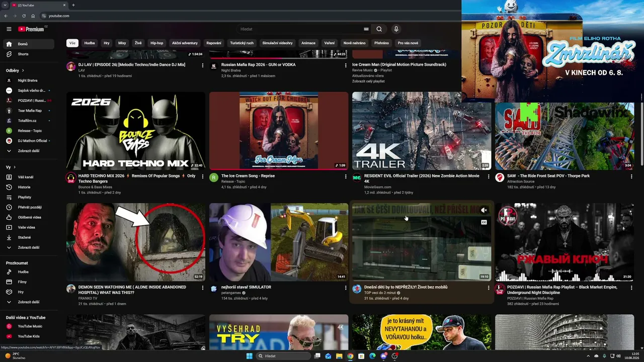
Task: Click the search magnifier button
Action: 379,29
